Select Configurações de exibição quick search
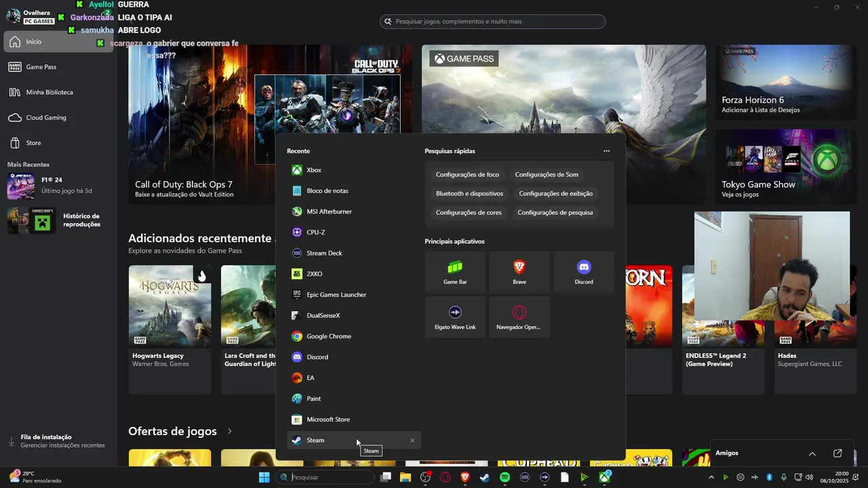 point(556,194)
